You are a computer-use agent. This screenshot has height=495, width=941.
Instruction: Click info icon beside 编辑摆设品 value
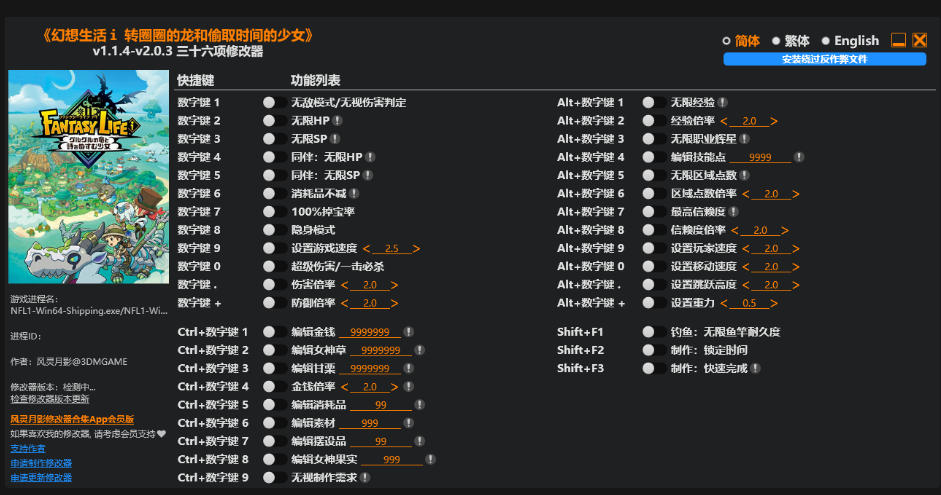click(419, 441)
